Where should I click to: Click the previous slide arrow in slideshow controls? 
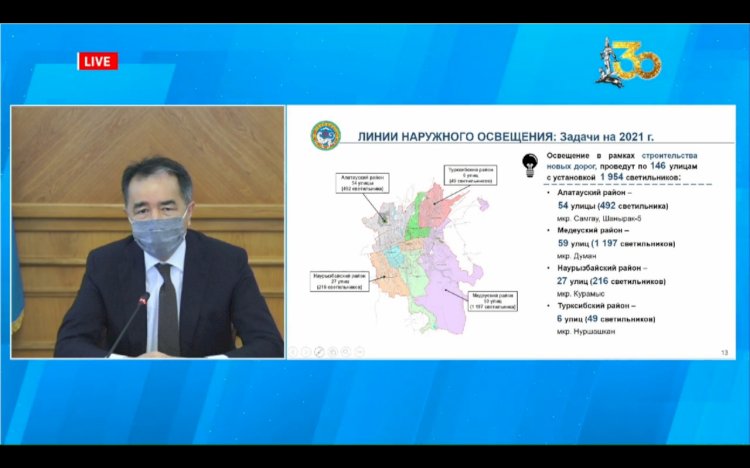293,351
